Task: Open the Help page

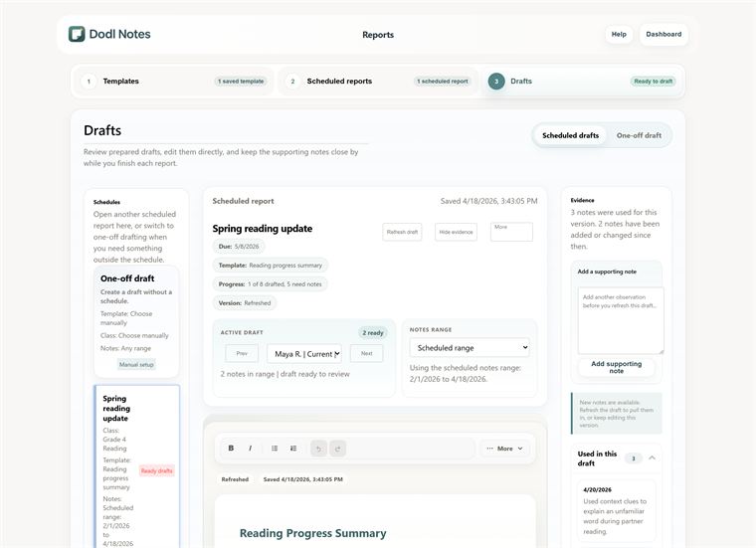Action: coord(619,34)
